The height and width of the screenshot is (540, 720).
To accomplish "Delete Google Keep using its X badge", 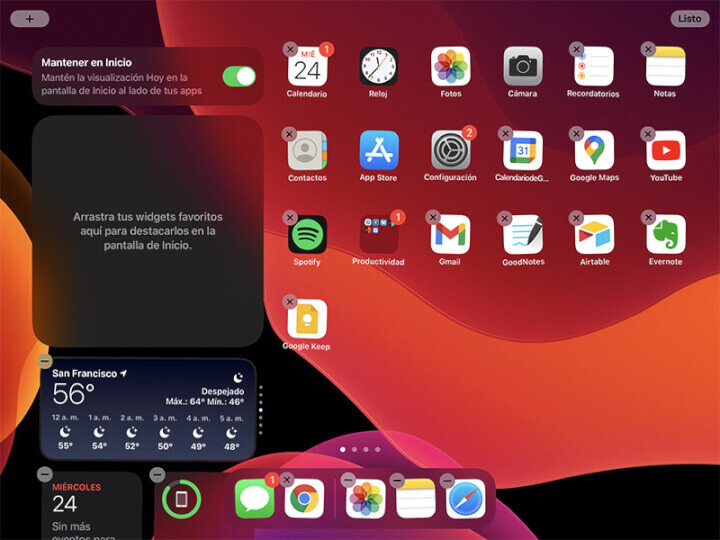I will pyautogui.click(x=290, y=302).
